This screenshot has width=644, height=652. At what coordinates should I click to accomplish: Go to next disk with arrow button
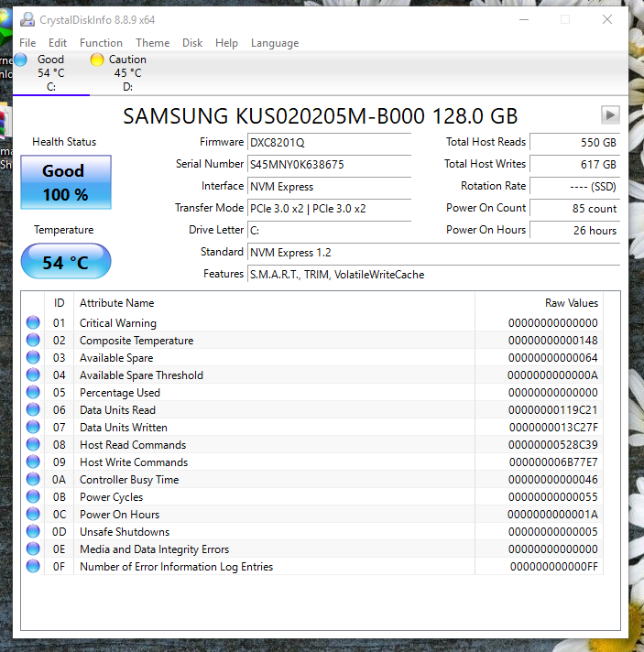coord(610,114)
